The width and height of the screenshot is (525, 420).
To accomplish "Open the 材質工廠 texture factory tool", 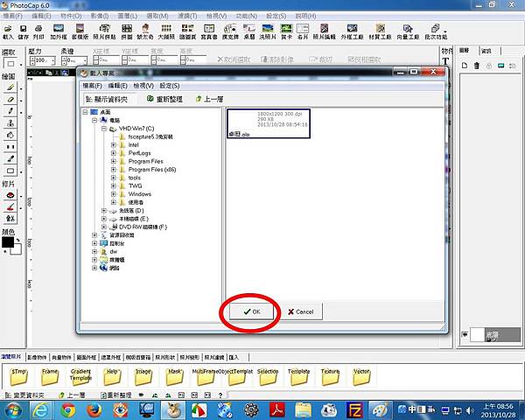I will (x=380, y=31).
